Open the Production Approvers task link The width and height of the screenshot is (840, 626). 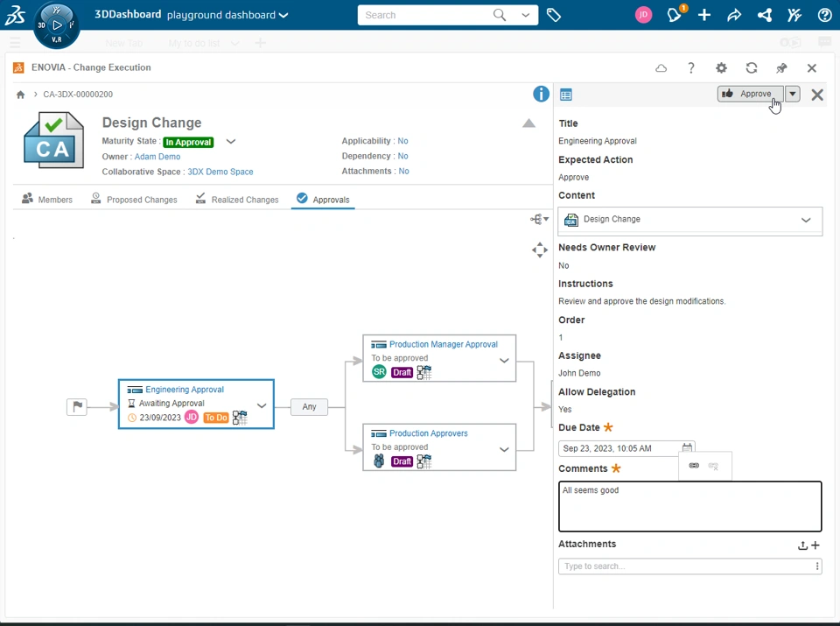(429, 433)
